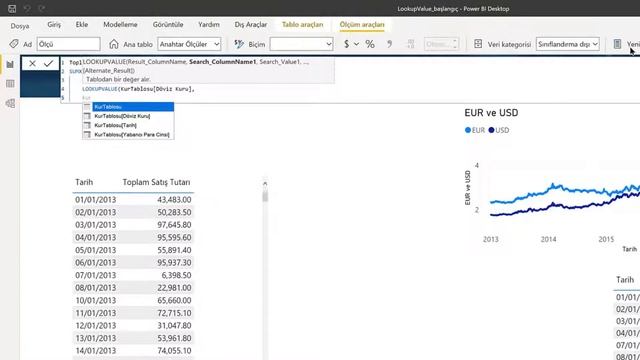Open the Modelleme ribbon tab
The width and height of the screenshot is (640, 360).
(x=120, y=24)
